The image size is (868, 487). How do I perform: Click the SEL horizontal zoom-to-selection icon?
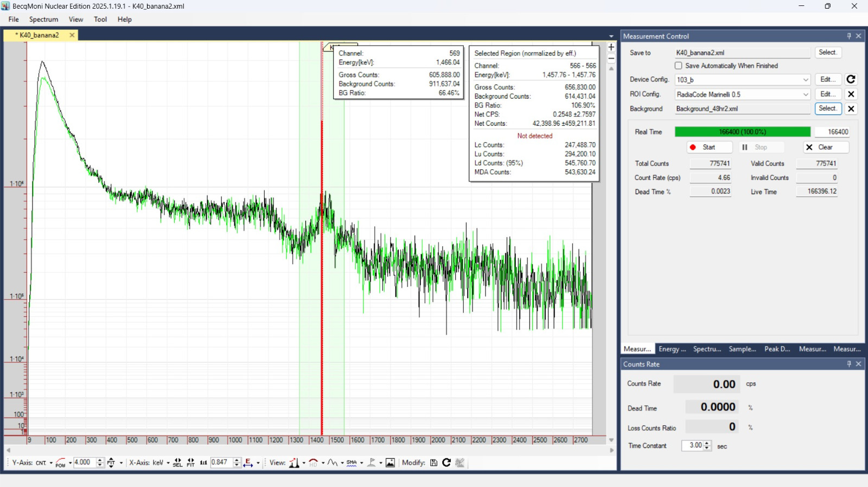(177, 463)
